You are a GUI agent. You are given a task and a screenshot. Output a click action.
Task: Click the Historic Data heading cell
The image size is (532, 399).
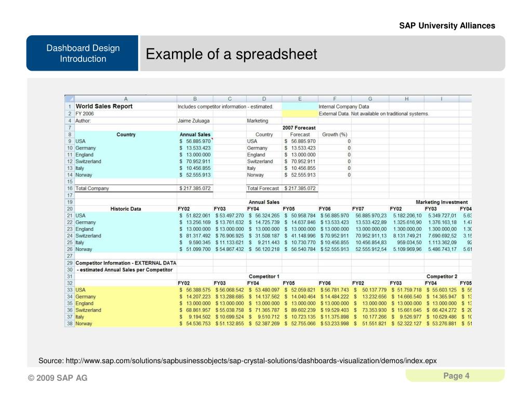click(x=125, y=209)
